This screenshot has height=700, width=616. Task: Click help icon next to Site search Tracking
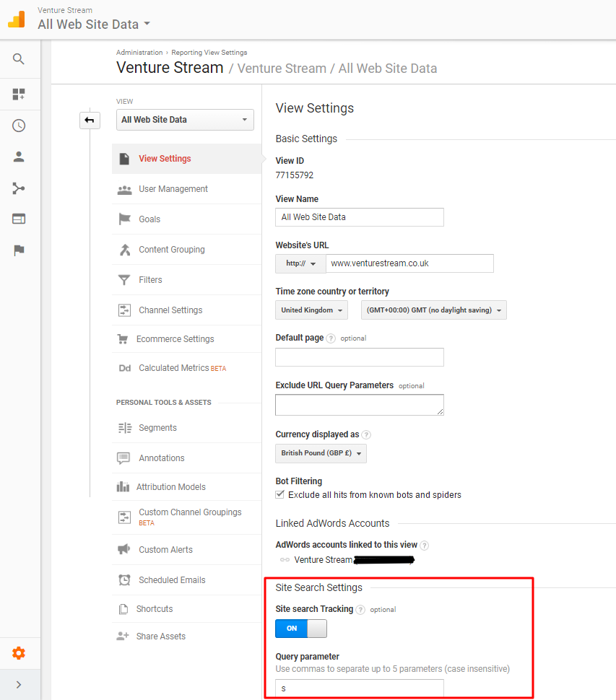pyautogui.click(x=360, y=609)
